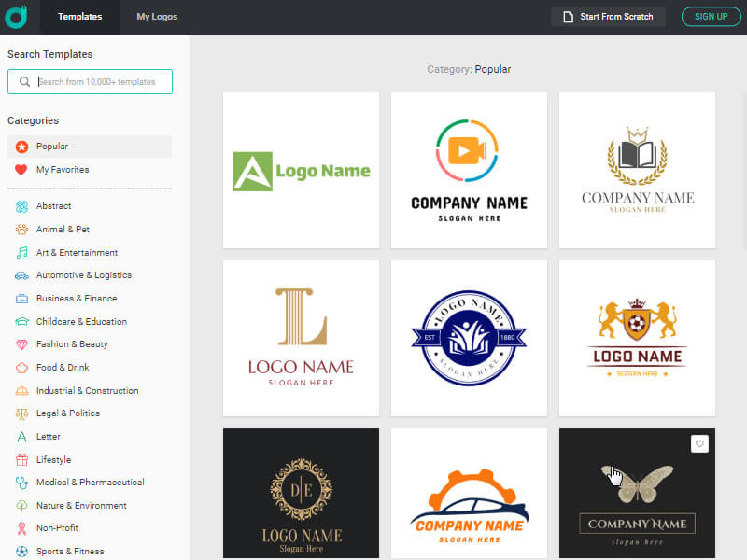Click the SIGN UP button

[711, 16]
